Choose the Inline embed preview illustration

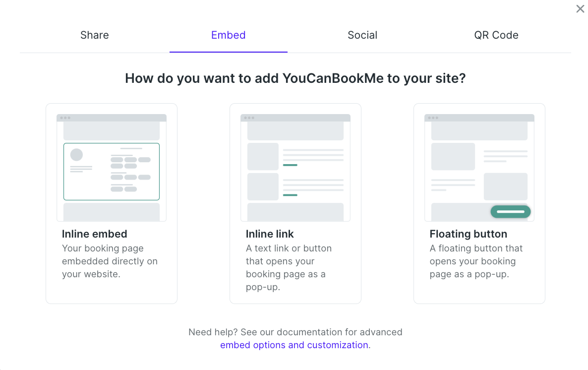pos(112,168)
